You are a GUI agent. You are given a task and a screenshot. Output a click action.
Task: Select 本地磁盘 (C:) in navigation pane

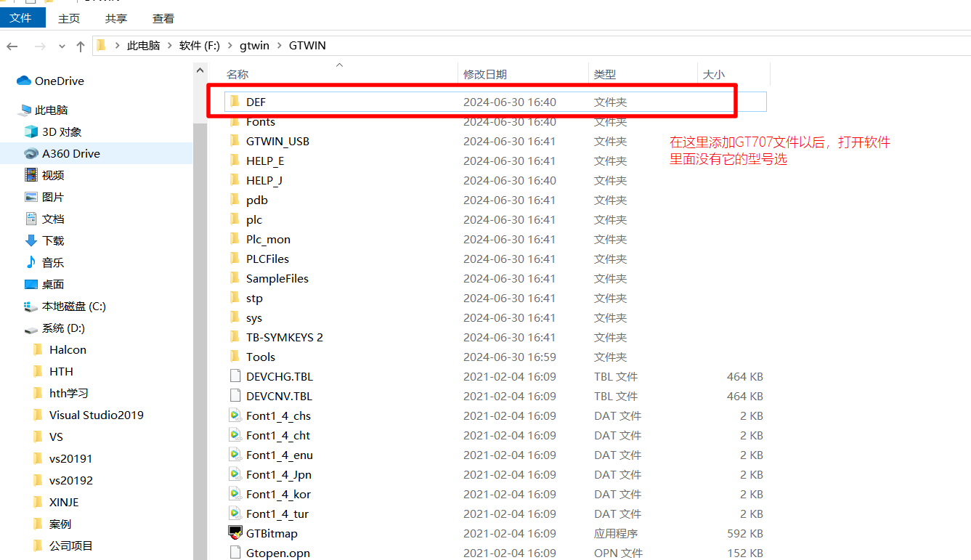pyautogui.click(x=73, y=306)
